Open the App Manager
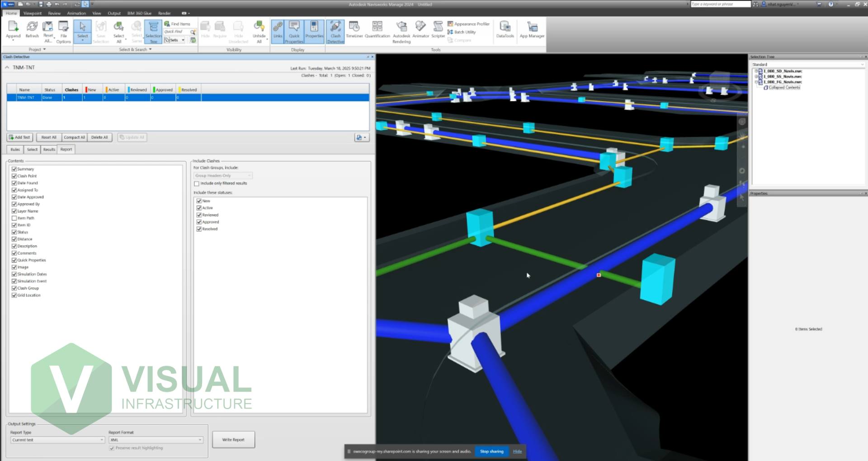 [x=532, y=30]
